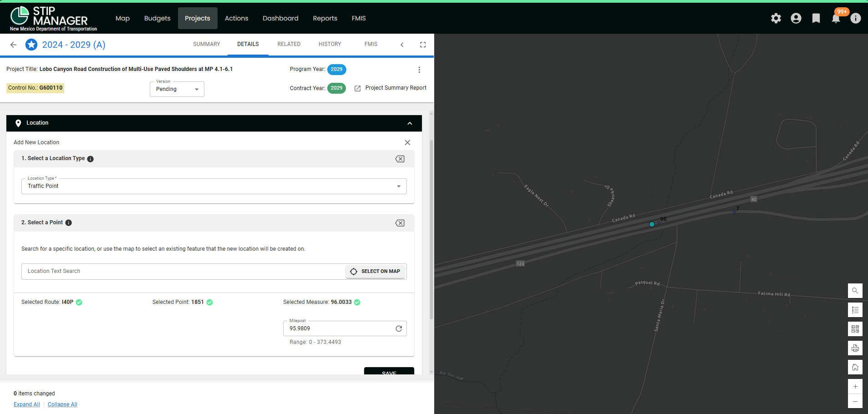This screenshot has height=414, width=868.
Task: Click the 'Range: 0 - 373.4493' text
Action: click(315, 342)
